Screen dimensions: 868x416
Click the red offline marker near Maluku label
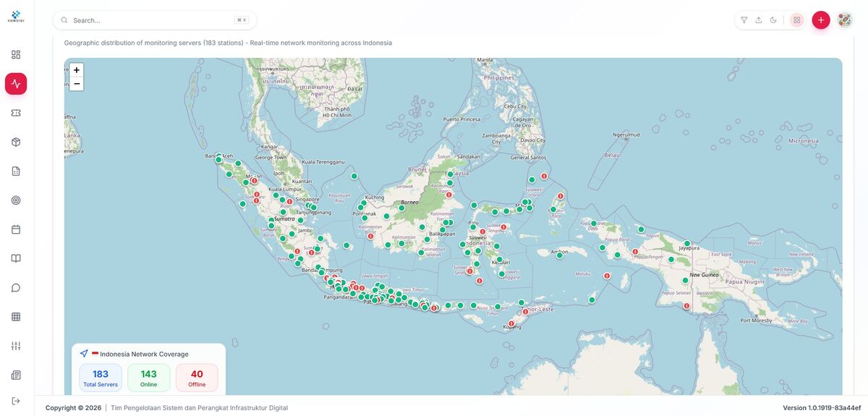click(x=607, y=276)
